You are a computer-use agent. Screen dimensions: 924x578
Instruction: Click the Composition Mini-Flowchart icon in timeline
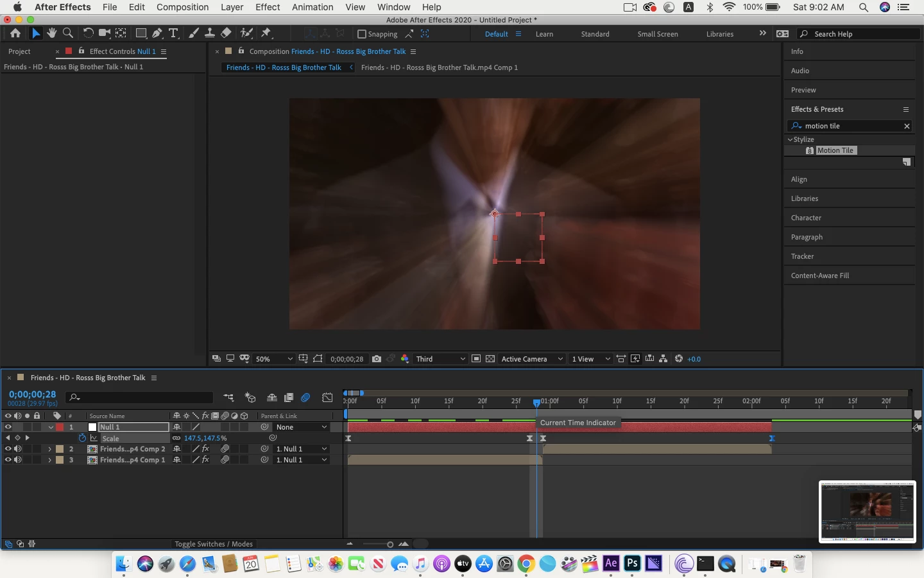pos(228,398)
